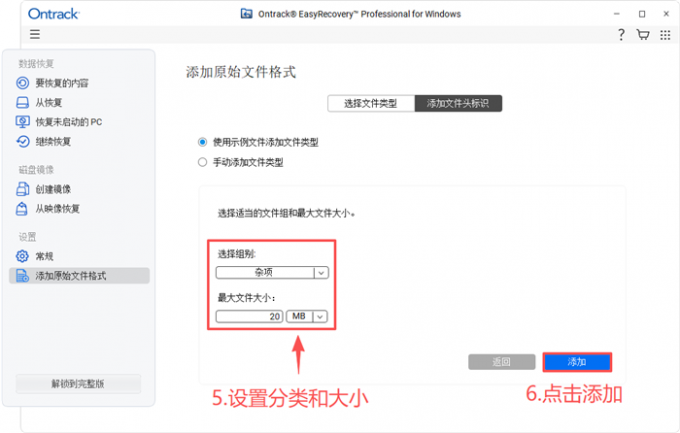Close the EasyRecovery window

[x=666, y=14]
